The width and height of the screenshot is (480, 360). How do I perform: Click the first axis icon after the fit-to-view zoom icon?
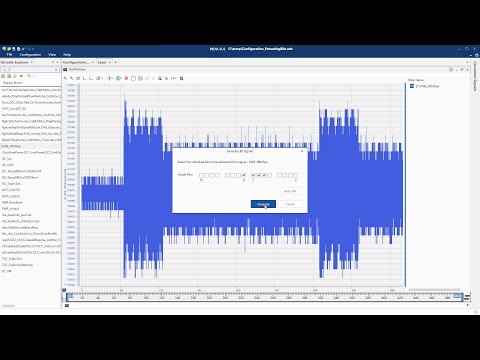[85, 78]
